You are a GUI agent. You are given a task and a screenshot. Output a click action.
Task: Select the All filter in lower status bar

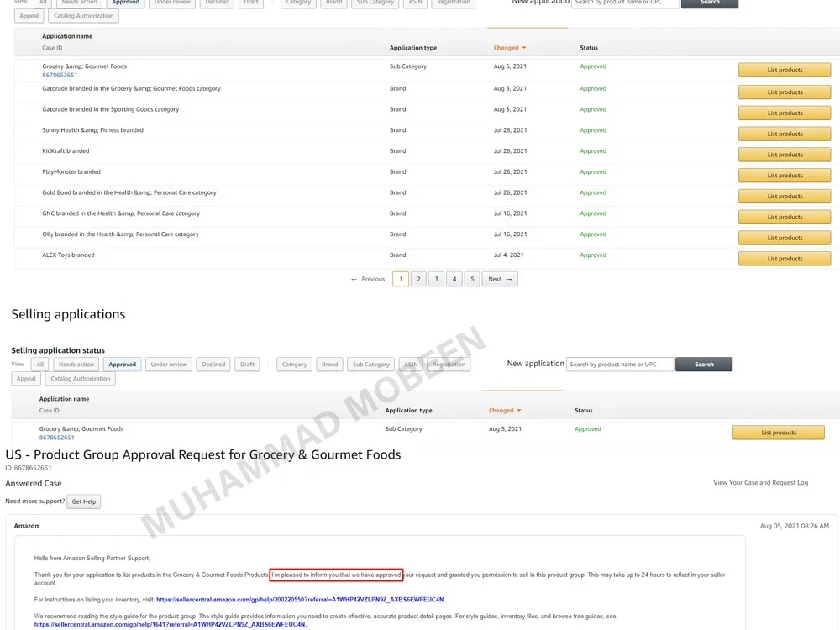(40, 365)
